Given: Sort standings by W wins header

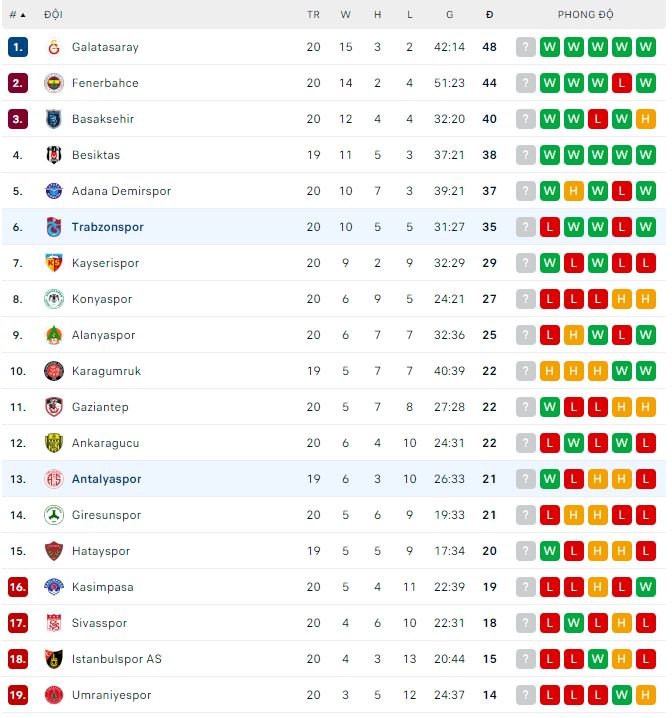Looking at the screenshot, I should coord(346,15).
